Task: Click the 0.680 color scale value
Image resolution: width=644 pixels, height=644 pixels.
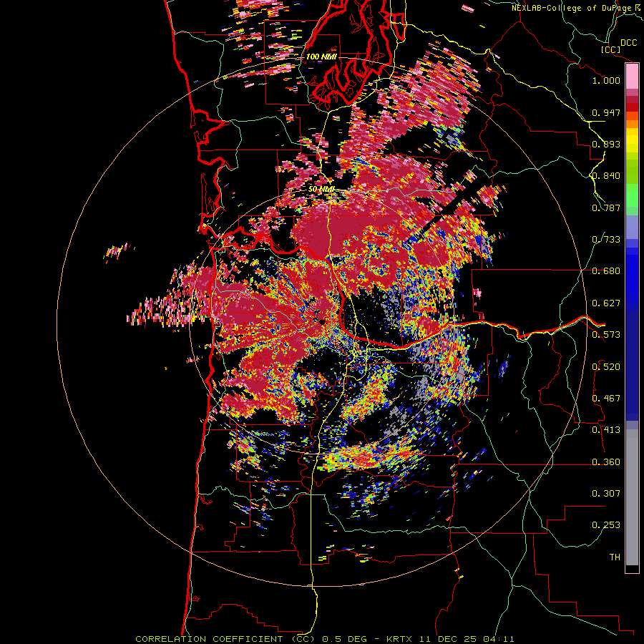Action: pyautogui.click(x=606, y=271)
